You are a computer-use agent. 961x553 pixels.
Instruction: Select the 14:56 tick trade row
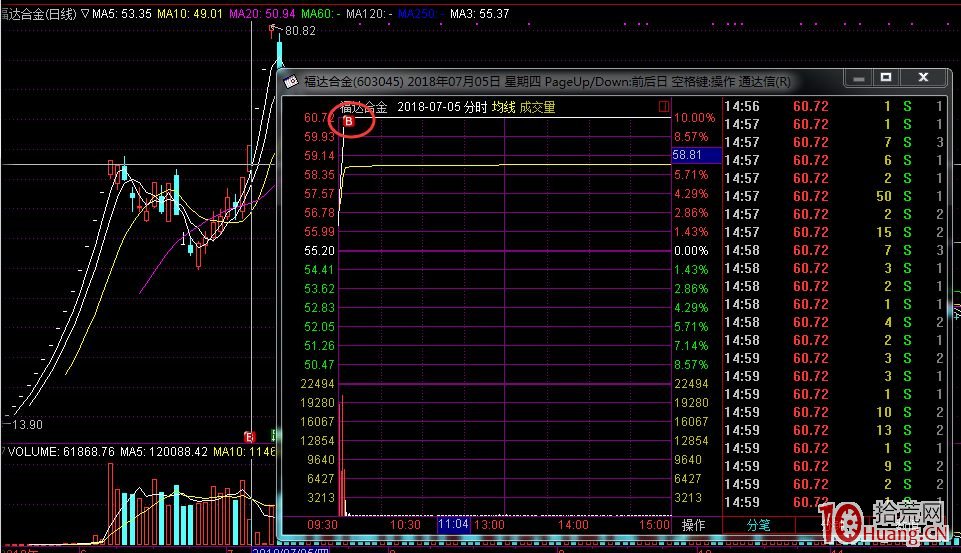click(835, 106)
